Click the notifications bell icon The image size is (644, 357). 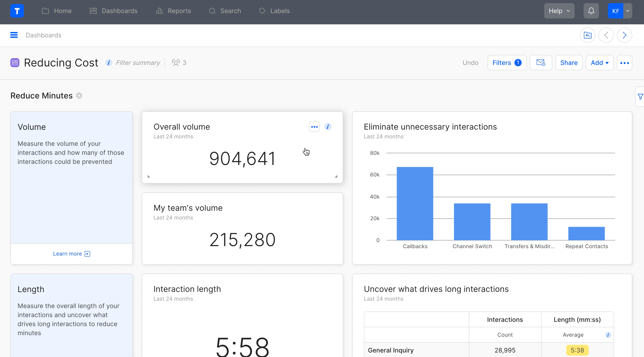[x=591, y=11]
